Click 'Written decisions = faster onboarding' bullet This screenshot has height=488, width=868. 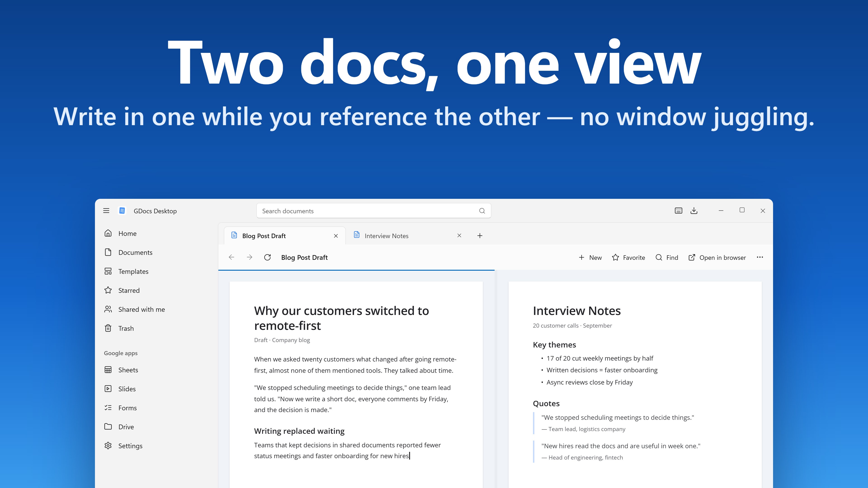point(602,370)
